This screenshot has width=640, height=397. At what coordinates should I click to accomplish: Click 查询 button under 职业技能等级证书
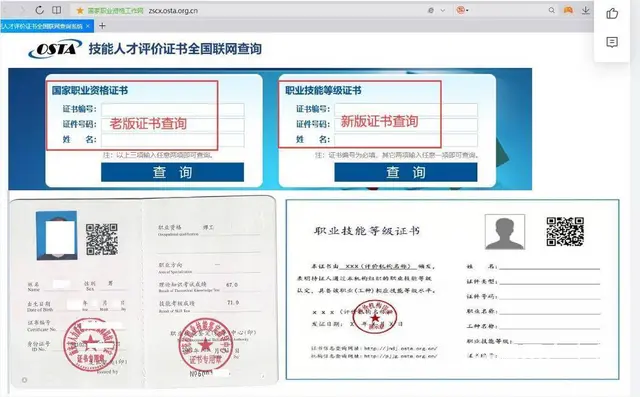pos(406,172)
